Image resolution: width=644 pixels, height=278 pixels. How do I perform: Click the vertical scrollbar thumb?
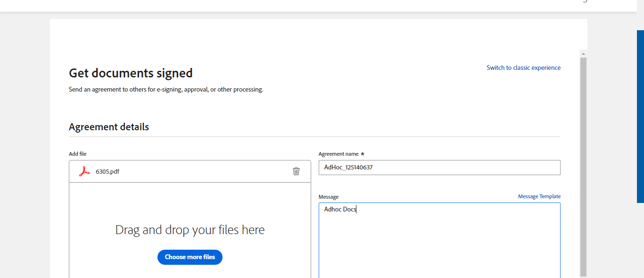[584, 167]
